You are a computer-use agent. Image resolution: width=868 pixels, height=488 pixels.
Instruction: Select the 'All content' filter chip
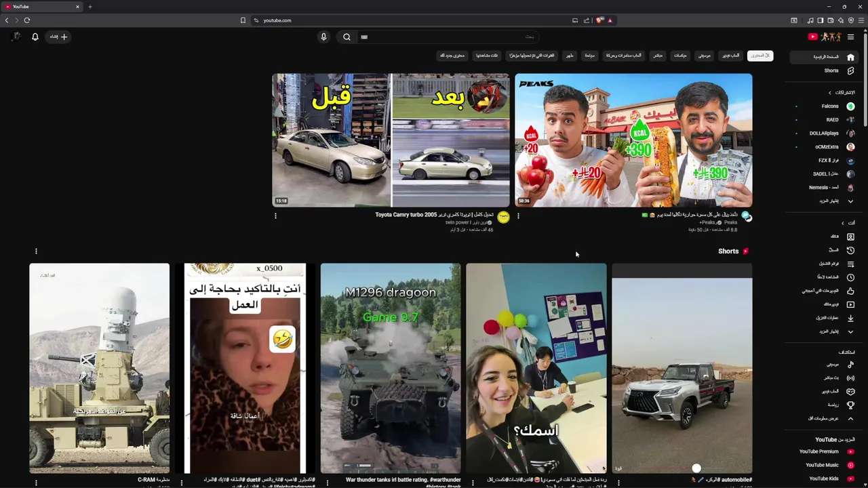click(760, 56)
